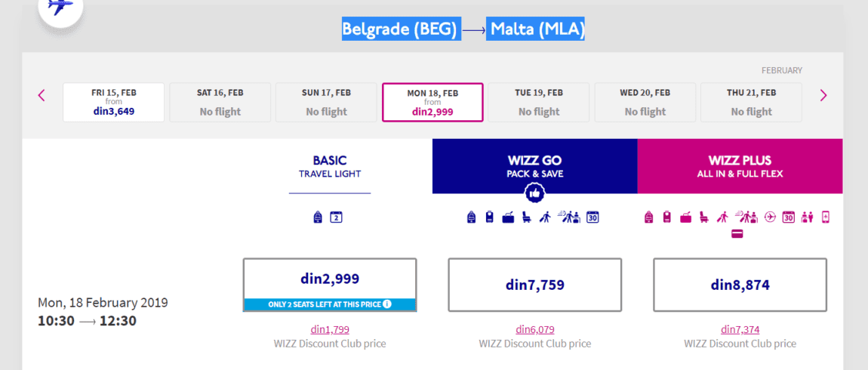The height and width of the screenshot is (370, 868).
Task: Open the BASIC Travel Light tab
Action: (x=330, y=166)
